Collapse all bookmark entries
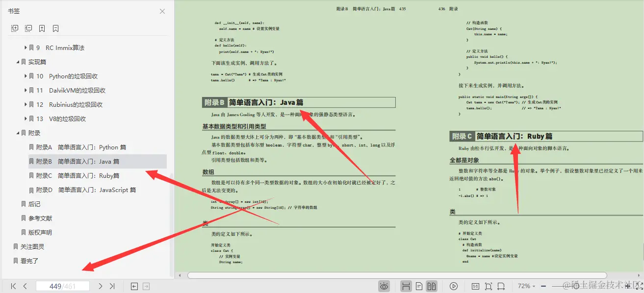The width and height of the screenshot is (644, 293). (x=28, y=28)
